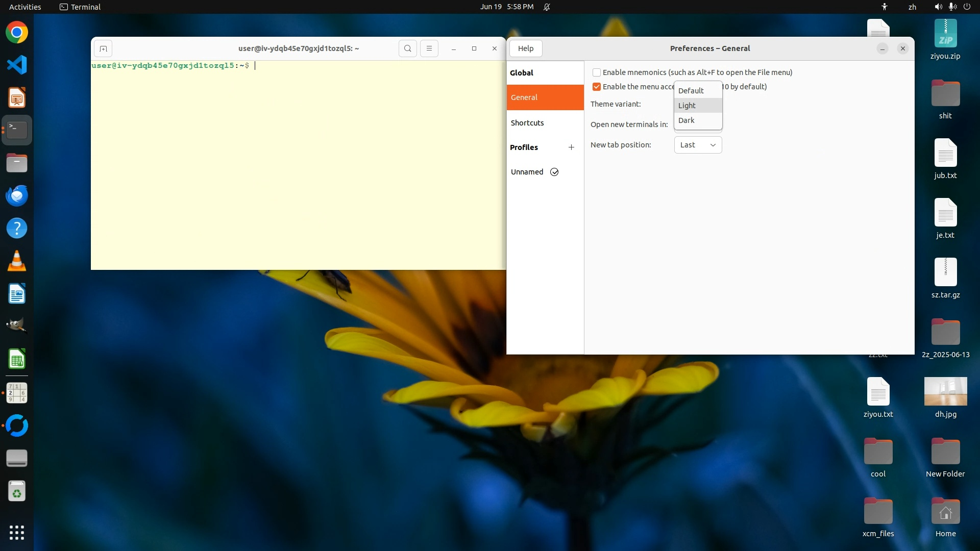
Task: Disable the menu accelerator key checkbox
Action: [596, 87]
